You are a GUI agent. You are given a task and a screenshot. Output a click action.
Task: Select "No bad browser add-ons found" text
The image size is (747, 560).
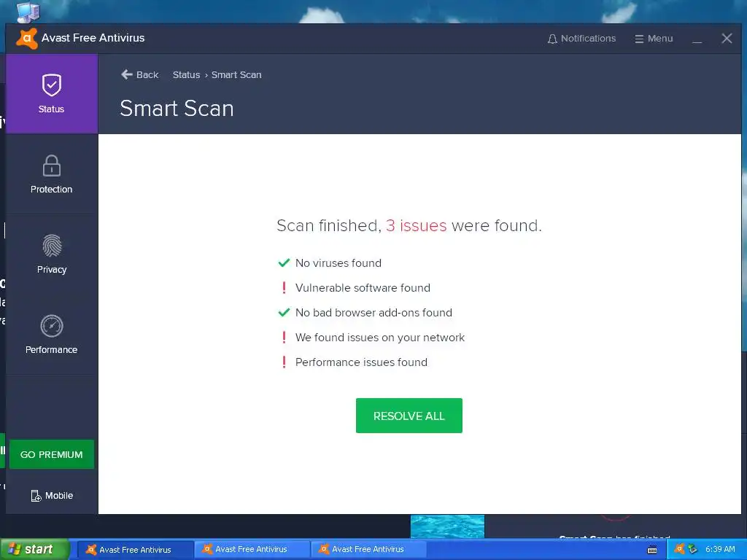(373, 312)
